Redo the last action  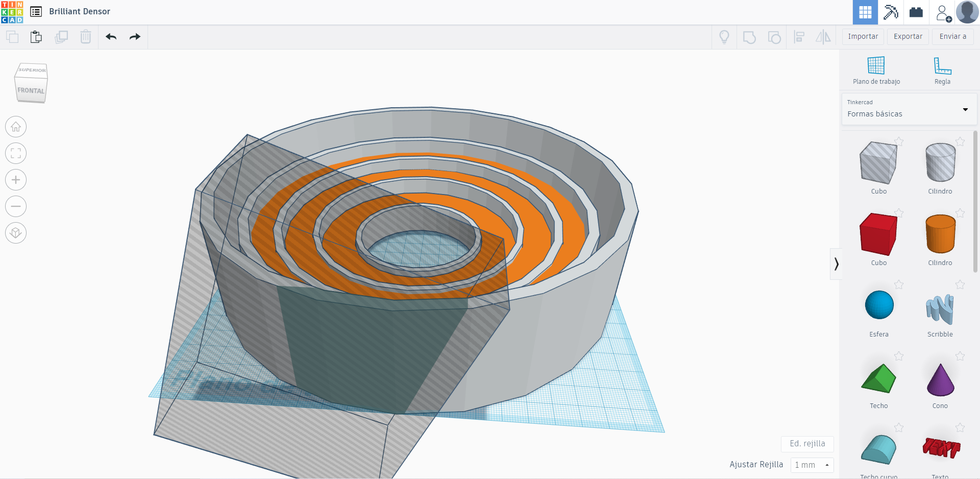coord(135,37)
